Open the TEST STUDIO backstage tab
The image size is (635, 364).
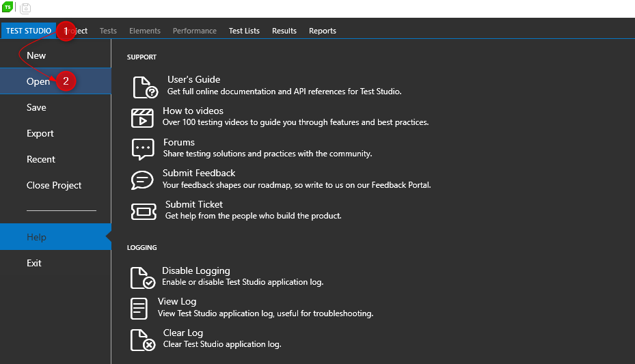tap(29, 31)
